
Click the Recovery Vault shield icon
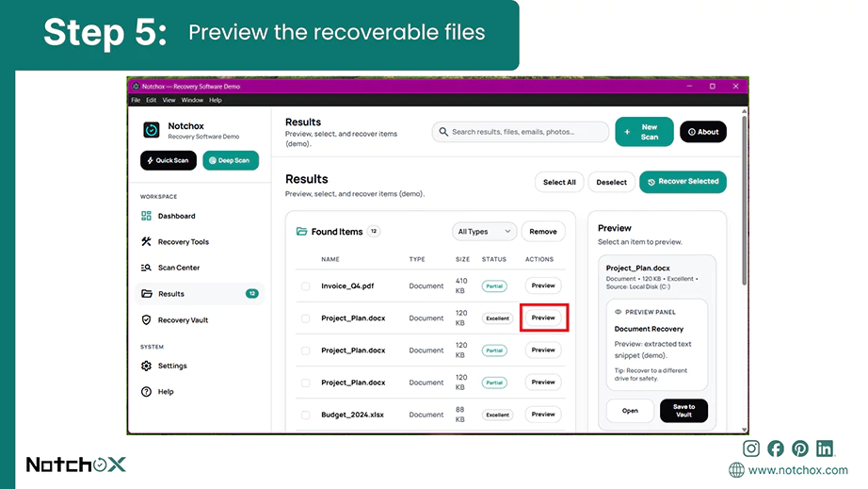click(146, 320)
